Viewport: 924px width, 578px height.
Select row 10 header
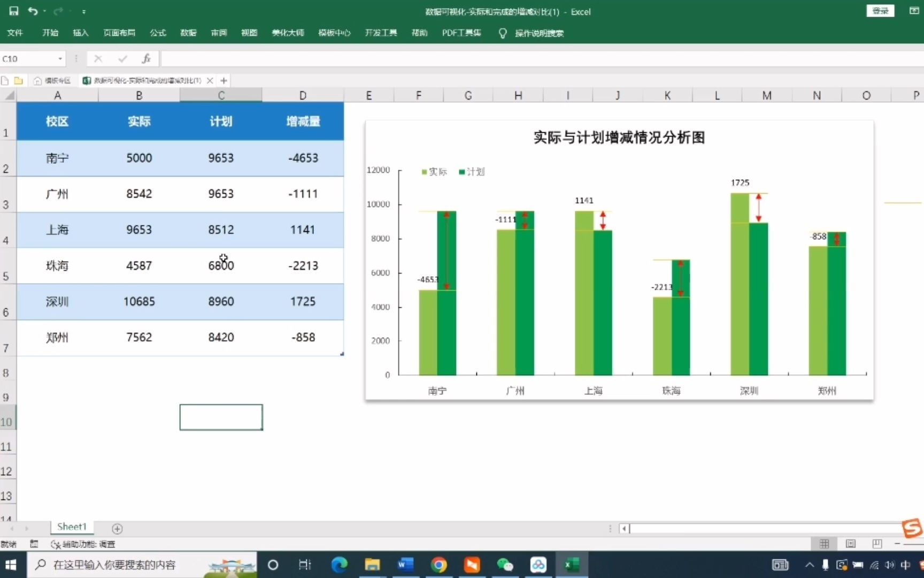[x=7, y=418]
